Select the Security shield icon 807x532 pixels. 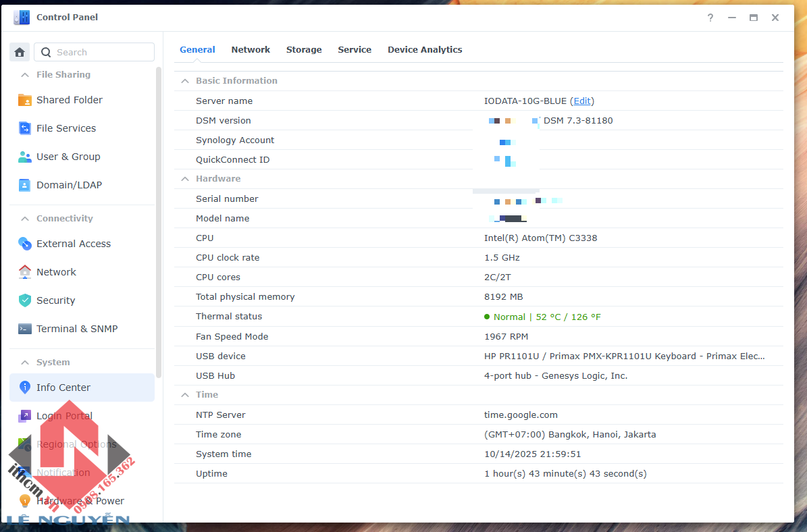pos(25,300)
